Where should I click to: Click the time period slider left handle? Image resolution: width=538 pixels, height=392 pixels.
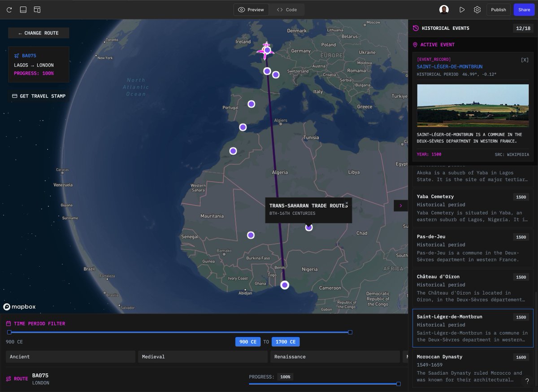pyautogui.click(x=9, y=332)
